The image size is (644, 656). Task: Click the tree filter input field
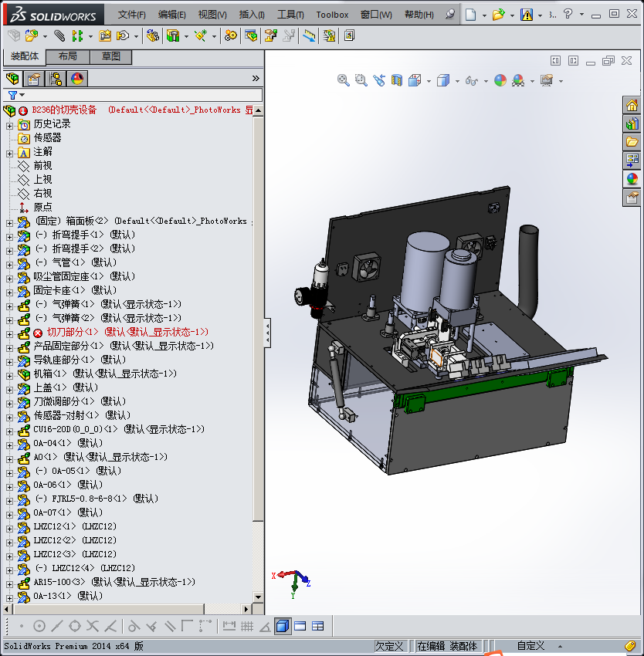tap(144, 95)
